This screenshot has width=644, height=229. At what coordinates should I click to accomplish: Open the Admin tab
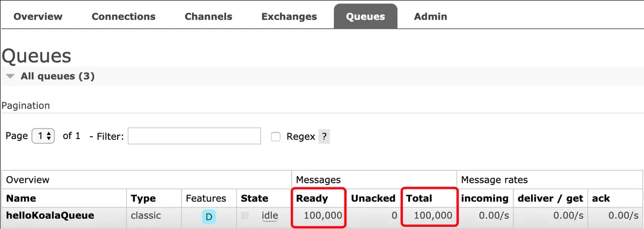coord(430,17)
